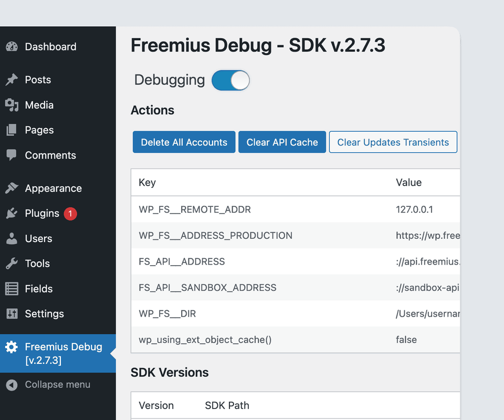The height and width of the screenshot is (420, 504).
Task: Open Freemius Debug [v.2.7.3] menu item
Action: click(63, 353)
